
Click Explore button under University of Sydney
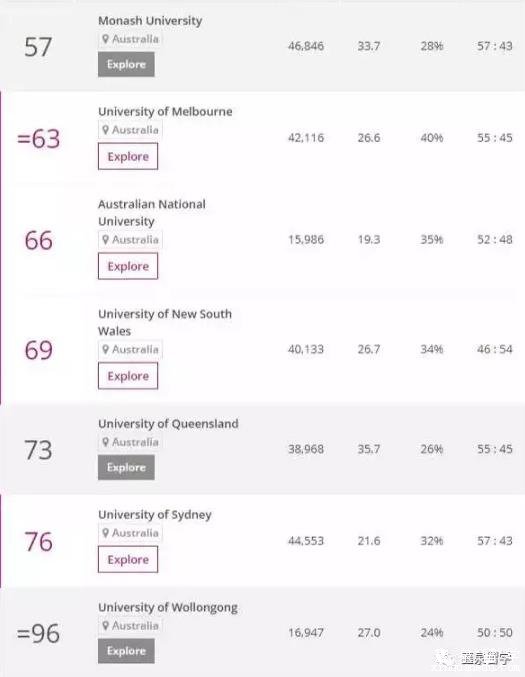point(128,560)
